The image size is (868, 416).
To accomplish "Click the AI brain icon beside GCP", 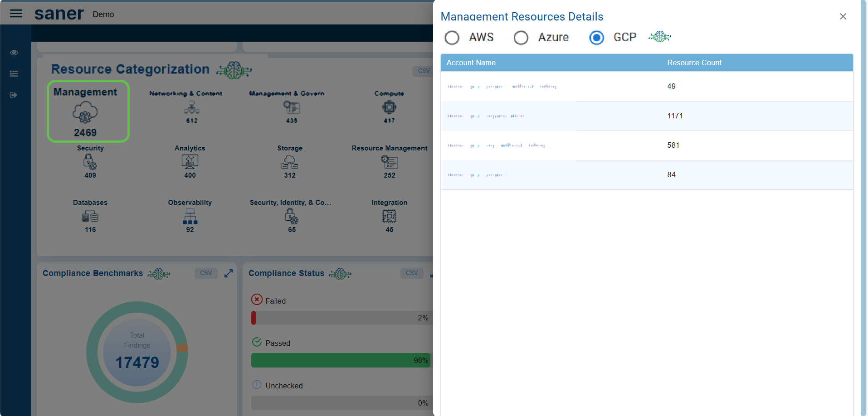I will (659, 37).
